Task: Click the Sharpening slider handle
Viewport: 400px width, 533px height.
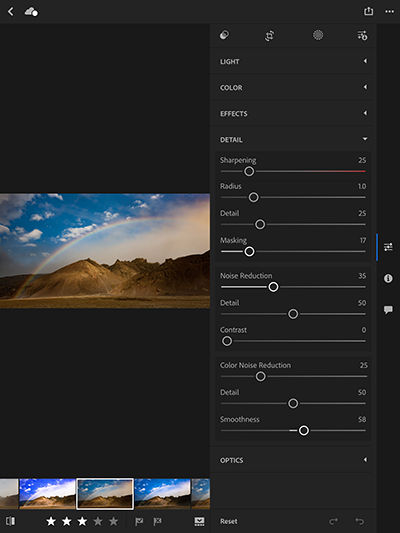Action: click(249, 171)
